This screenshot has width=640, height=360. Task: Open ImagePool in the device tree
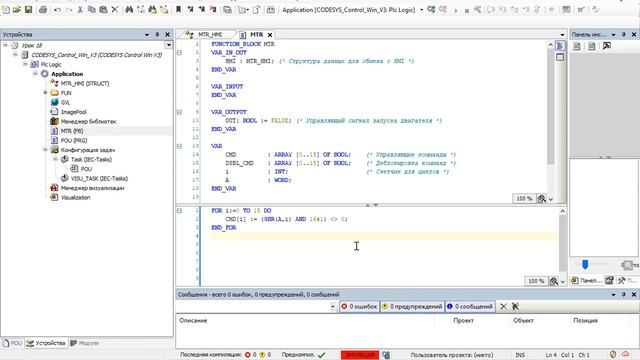[73, 112]
